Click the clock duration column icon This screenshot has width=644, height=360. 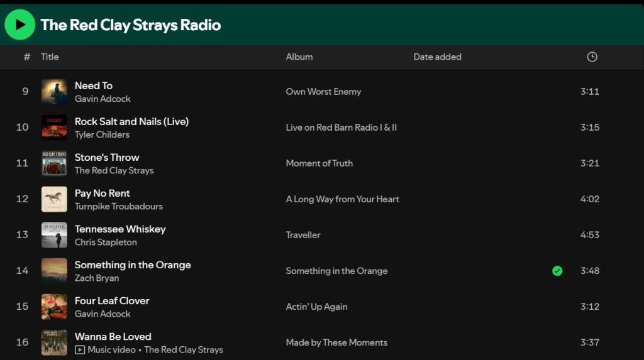pos(592,57)
